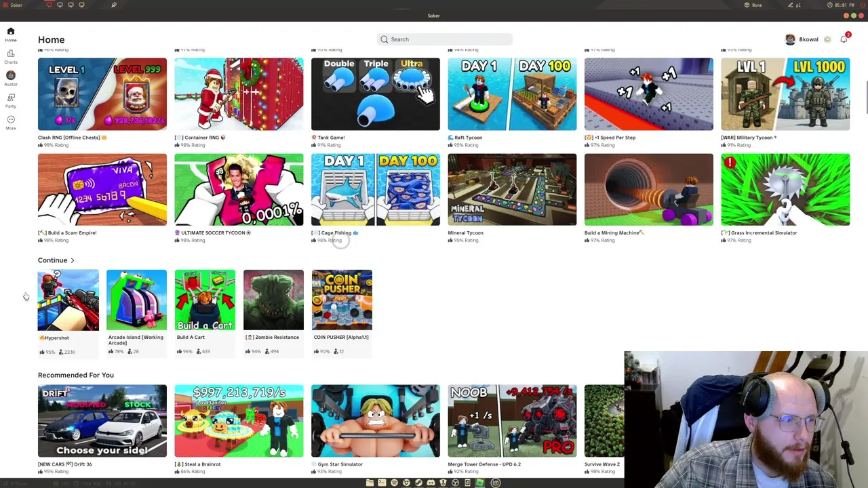Launch the terminal from taskbar

point(382,483)
